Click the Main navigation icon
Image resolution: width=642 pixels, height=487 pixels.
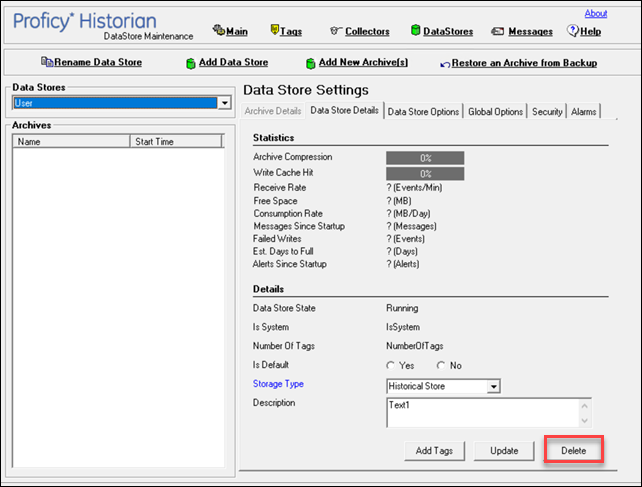click(x=219, y=30)
